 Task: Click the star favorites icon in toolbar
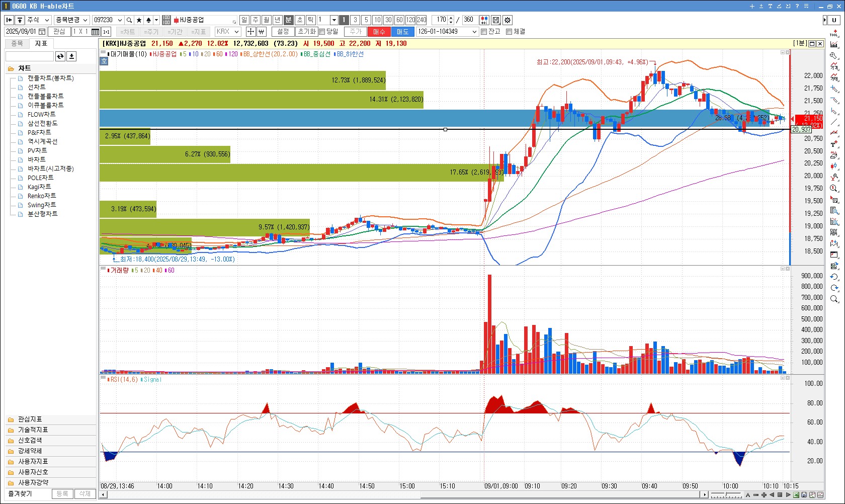[x=139, y=20]
